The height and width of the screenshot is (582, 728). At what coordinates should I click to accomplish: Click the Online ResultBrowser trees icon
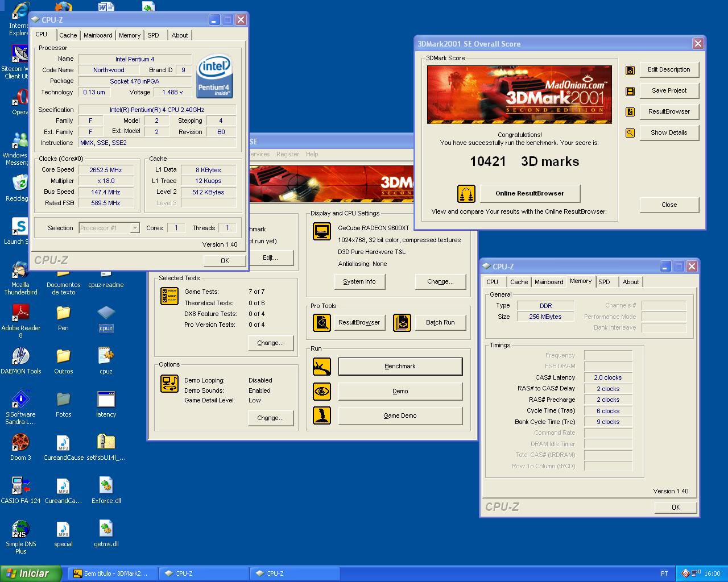pos(466,193)
